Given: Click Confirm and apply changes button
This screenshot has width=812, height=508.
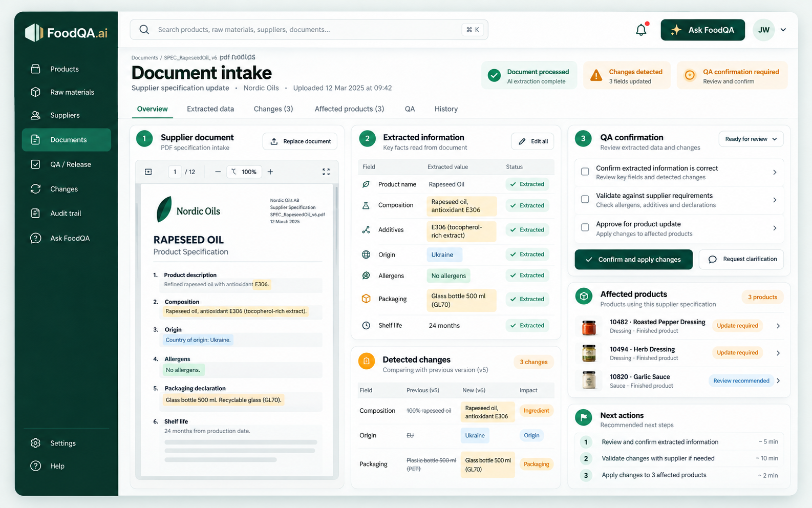Looking at the screenshot, I should (x=634, y=260).
